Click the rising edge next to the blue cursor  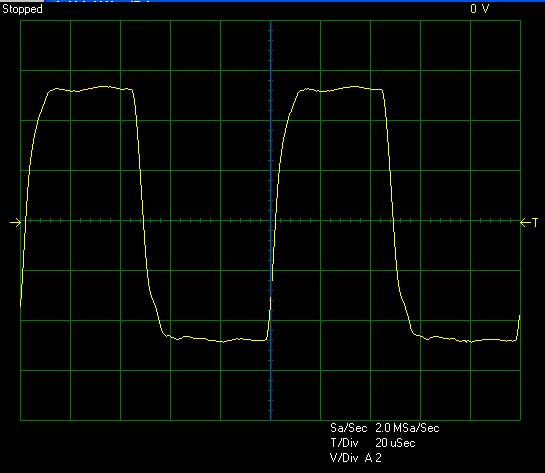[x=280, y=195]
